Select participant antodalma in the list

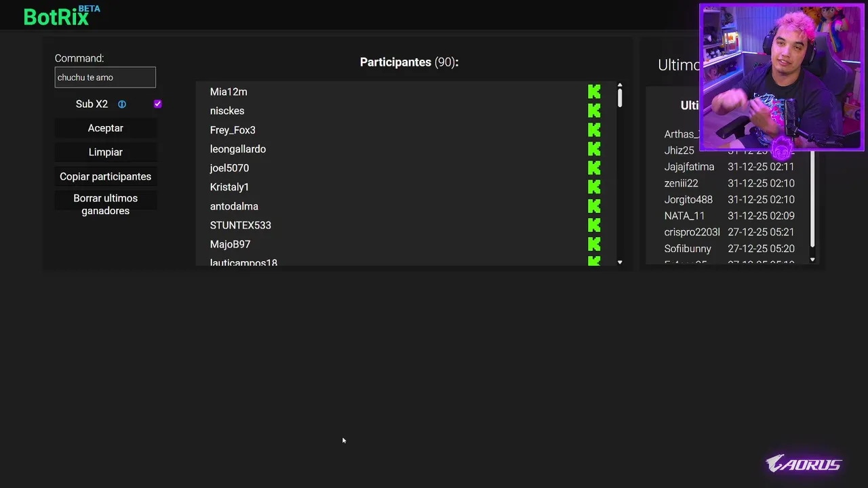click(234, 206)
